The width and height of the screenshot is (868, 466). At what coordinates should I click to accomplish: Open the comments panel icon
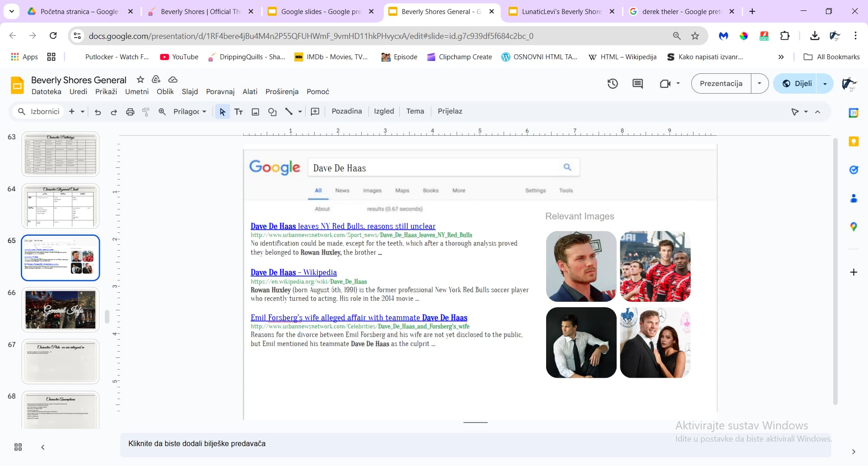pyautogui.click(x=637, y=84)
